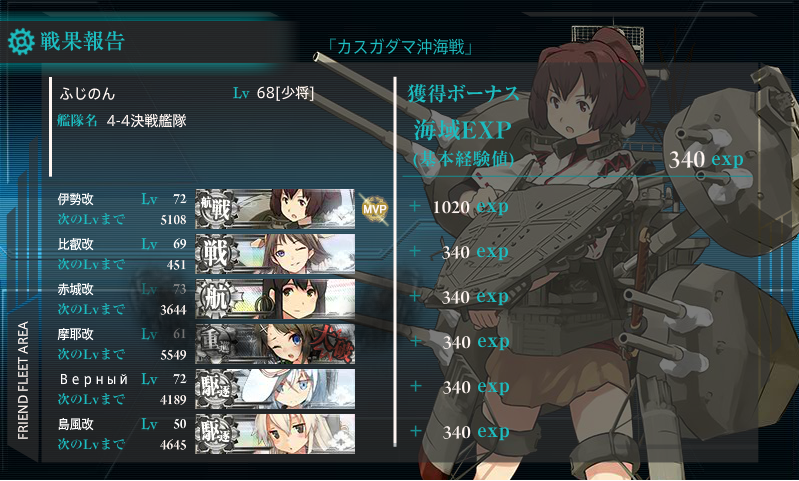Click the 戦 ship-type badge on 比叡改
799x481 pixels.
[217, 254]
